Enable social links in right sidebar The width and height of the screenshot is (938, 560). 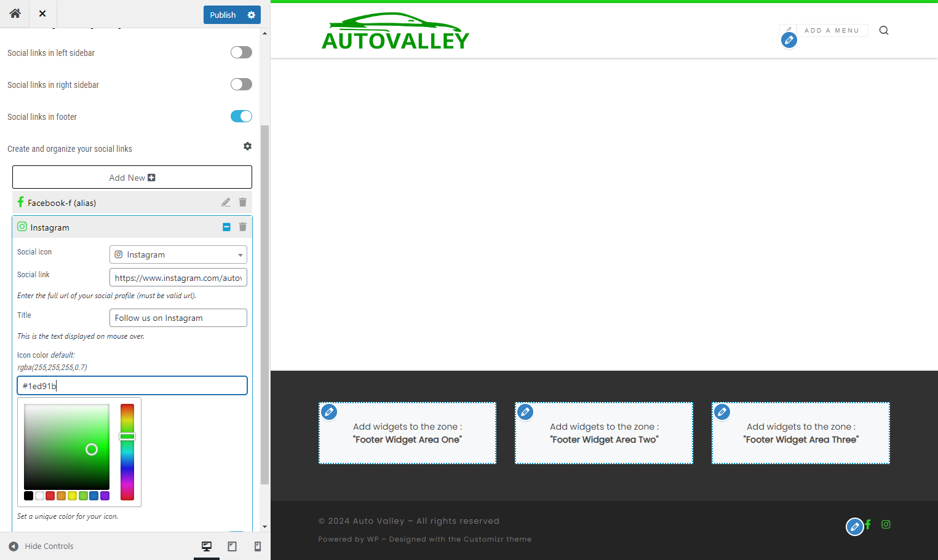(241, 84)
